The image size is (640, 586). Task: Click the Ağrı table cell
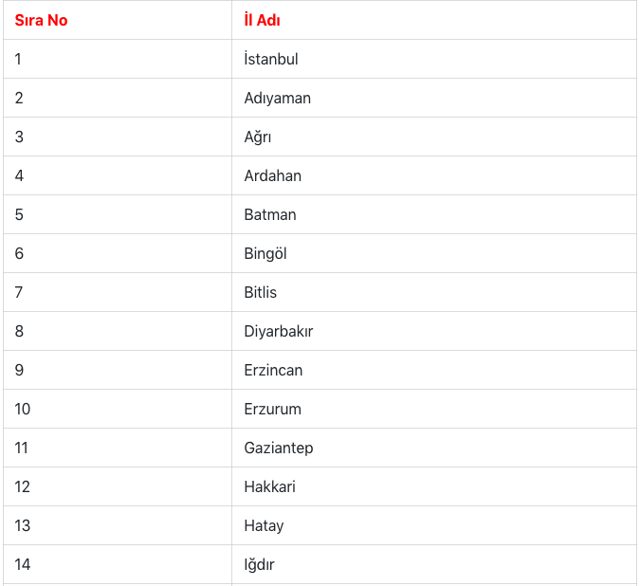257,137
